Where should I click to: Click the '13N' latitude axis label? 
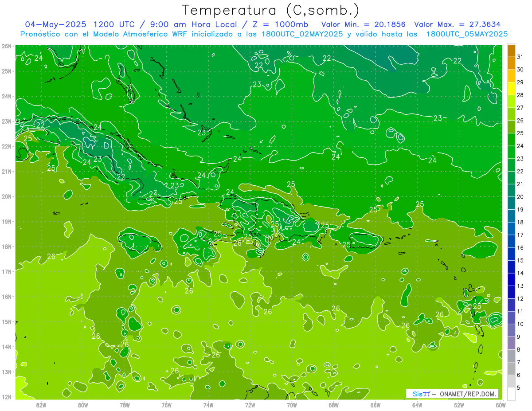click(7, 372)
